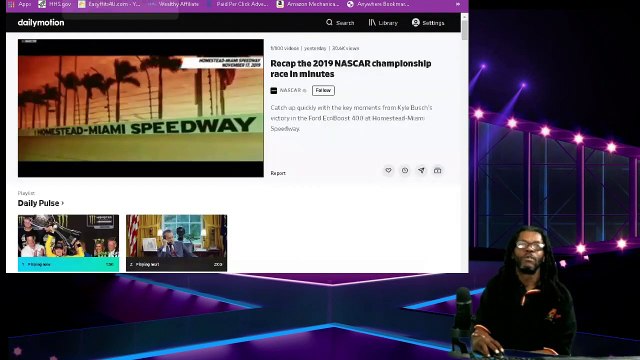The height and width of the screenshot is (360, 640).
Task: Click the video description text about Kyle Busch
Action: [x=351, y=118]
